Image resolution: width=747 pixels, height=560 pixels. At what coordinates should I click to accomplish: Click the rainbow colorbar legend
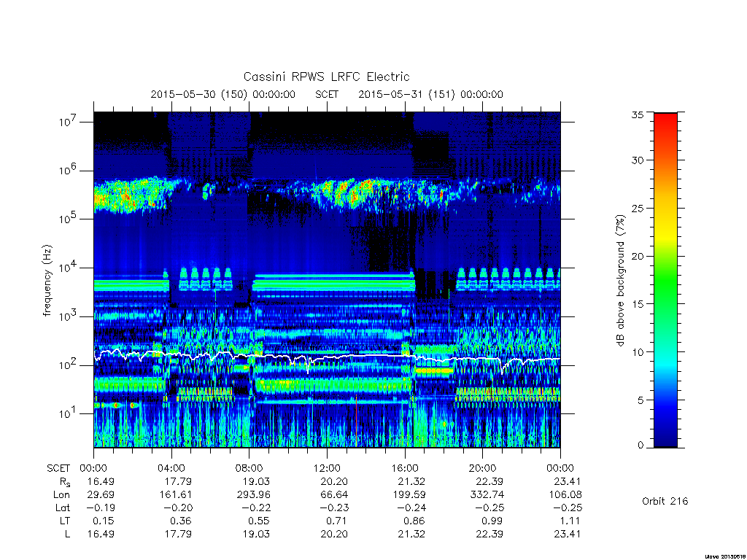(x=665, y=280)
